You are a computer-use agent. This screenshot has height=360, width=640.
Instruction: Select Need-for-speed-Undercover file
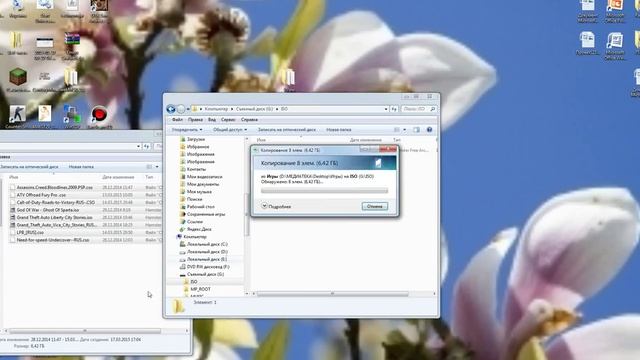point(53,240)
